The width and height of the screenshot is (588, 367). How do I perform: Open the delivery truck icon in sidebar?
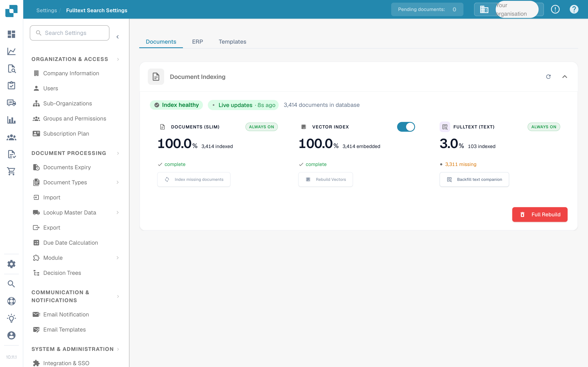(11, 103)
